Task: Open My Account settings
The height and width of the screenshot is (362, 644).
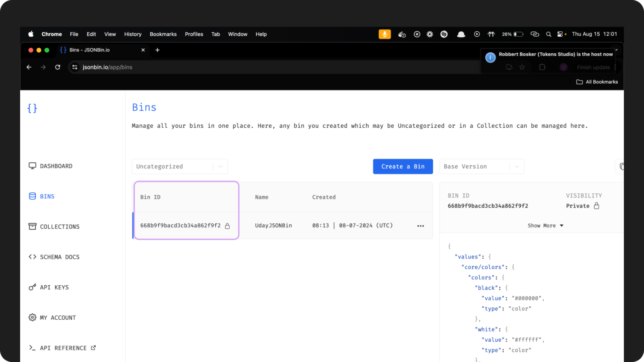Action: click(52, 317)
